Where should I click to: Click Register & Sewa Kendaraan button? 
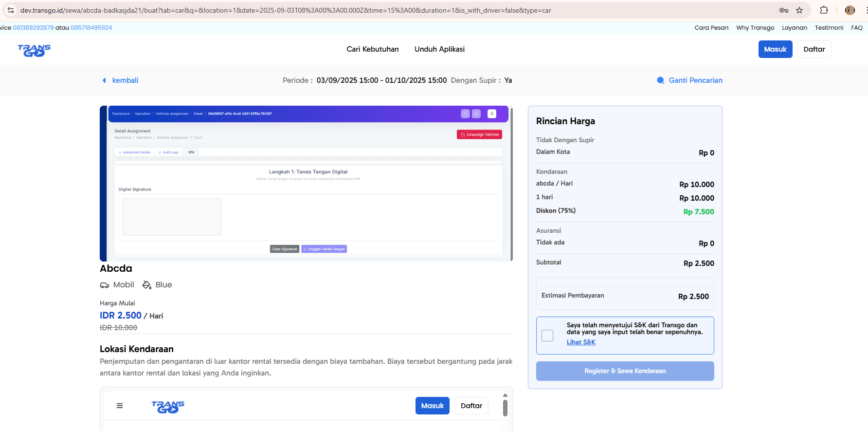625,371
